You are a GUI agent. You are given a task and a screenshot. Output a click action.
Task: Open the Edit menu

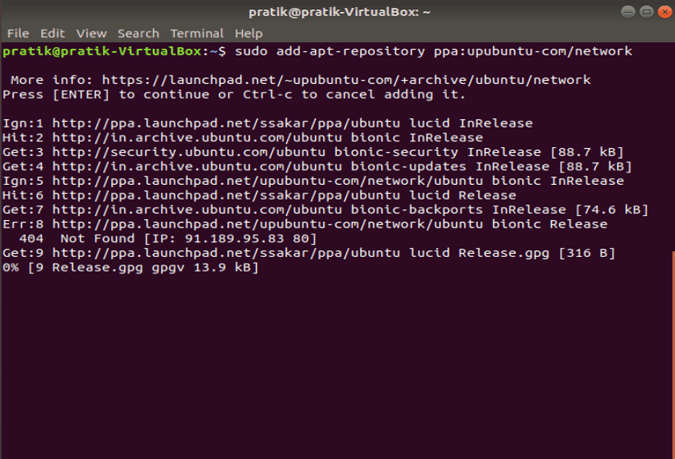click(x=51, y=34)
